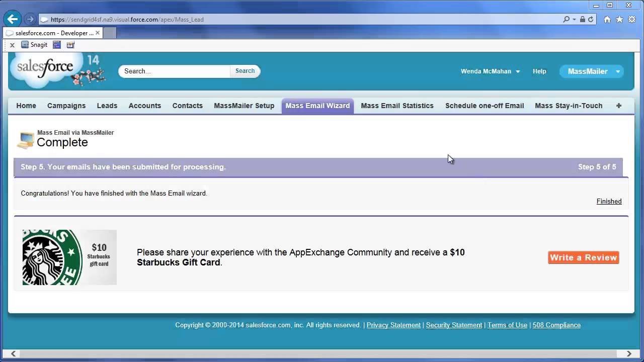This screenshot has width=644, height=362.
Task: Open the address bar search dropdown arrow
Action: pos(574,20)
